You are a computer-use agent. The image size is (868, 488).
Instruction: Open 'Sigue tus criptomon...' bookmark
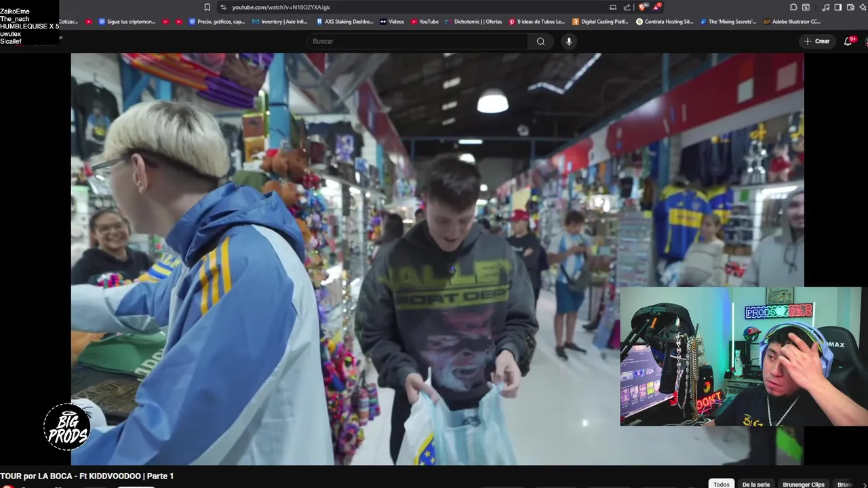(127, 22)
